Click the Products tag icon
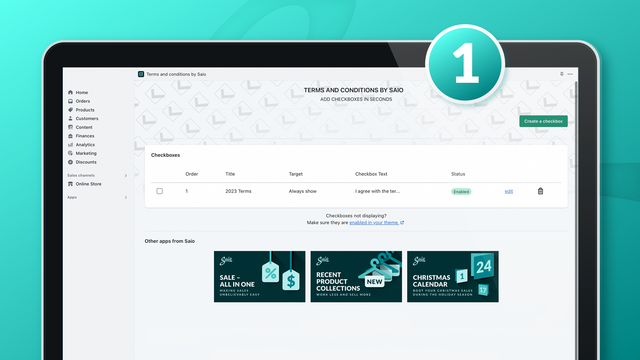 [x=70, y=110]
